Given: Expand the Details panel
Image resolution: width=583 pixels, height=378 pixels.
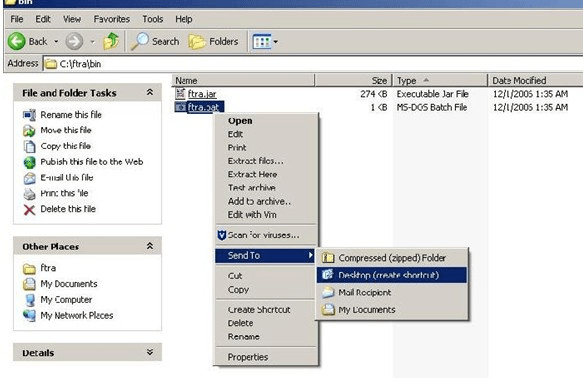Looking at the screenshot, I should pyautogui.click(x=150, y=352).
